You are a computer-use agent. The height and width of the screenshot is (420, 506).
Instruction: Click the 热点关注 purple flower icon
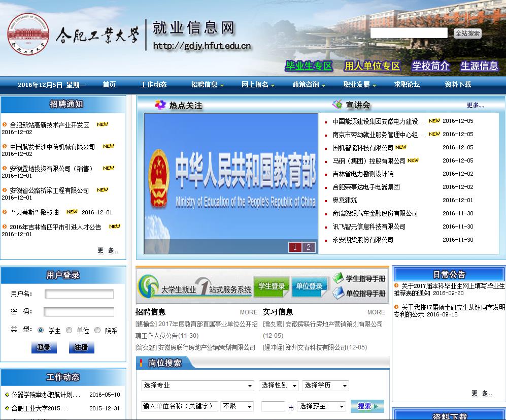(x=160, y=105)
